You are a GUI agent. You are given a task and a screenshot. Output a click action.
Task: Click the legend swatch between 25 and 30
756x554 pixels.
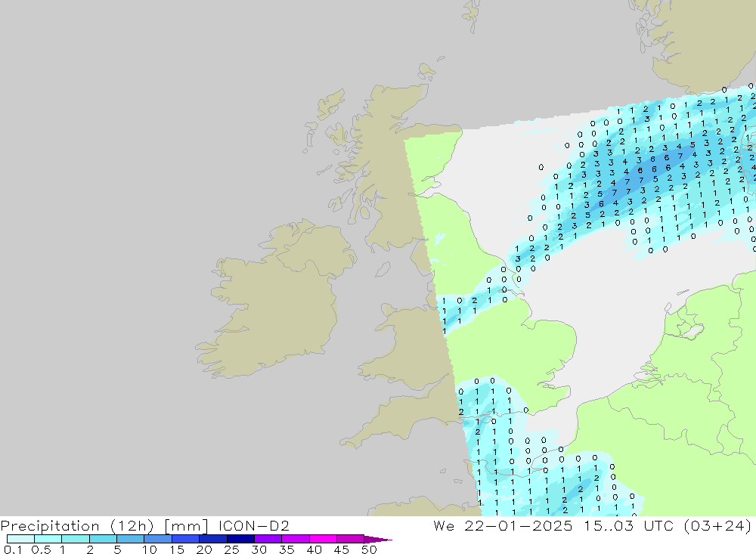coord(240,539)
